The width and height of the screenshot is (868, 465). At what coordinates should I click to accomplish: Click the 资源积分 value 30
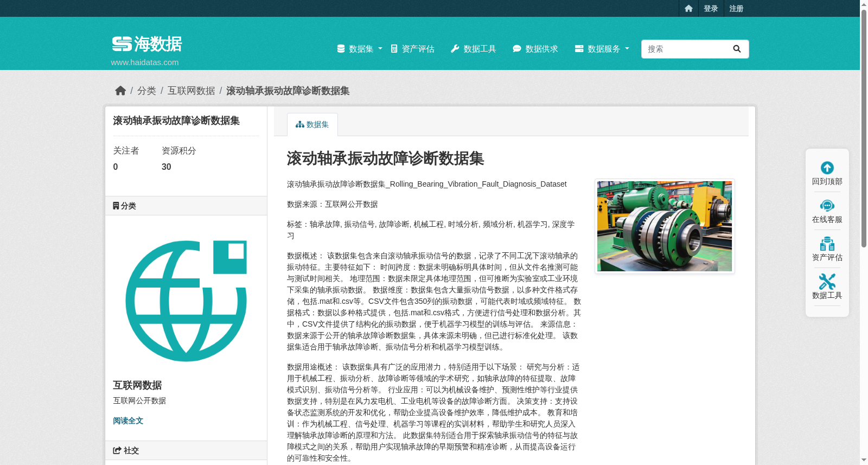(x=167, y=167)
